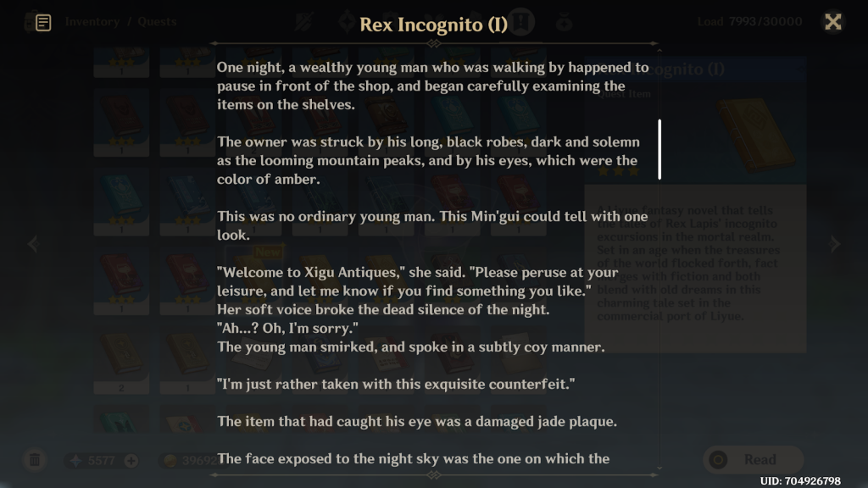Open the gadget bag tab icon

pyautogui.click(x=564, y=22)
